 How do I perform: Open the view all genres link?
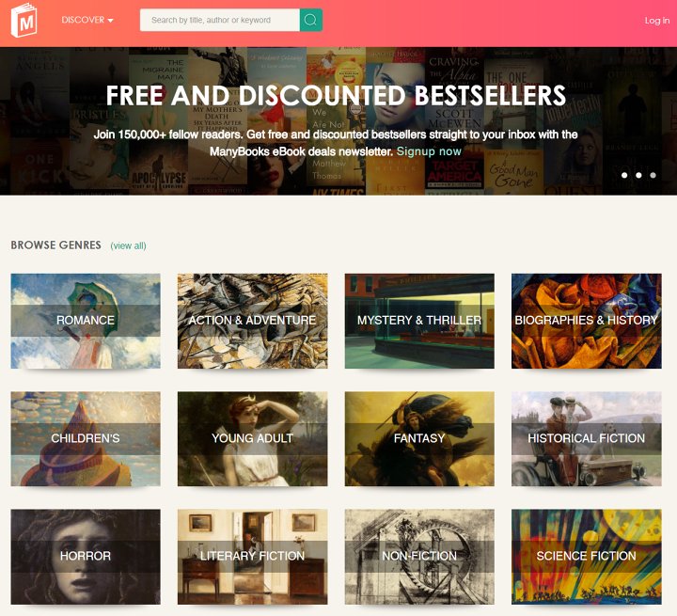pyautogui.click(x=128, y=245)
